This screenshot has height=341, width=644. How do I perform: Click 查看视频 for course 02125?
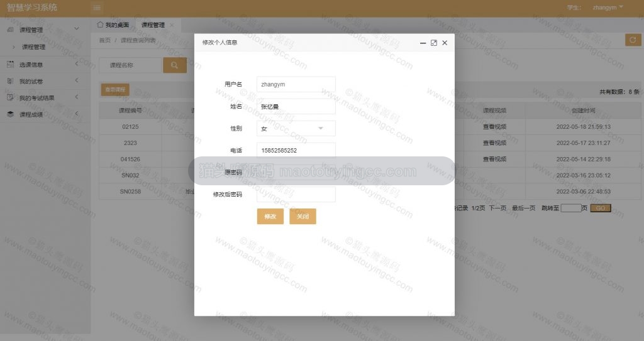494,127
